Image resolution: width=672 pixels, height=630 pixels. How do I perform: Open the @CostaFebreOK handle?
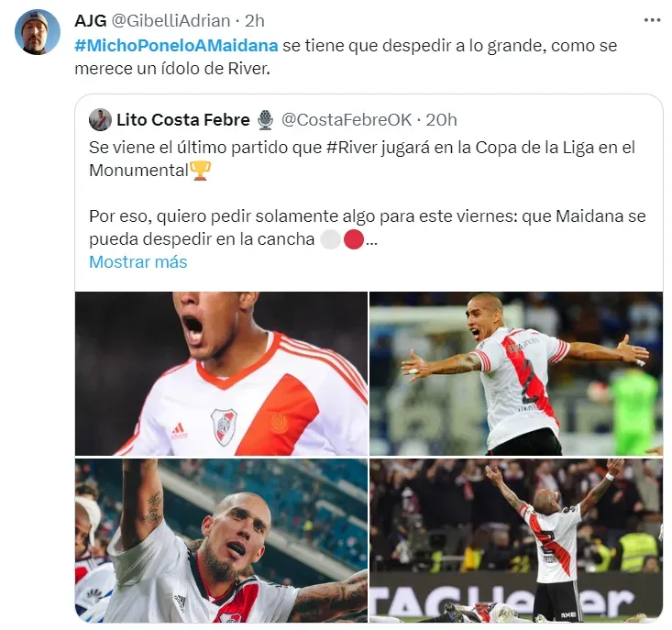tap(347, 120)
